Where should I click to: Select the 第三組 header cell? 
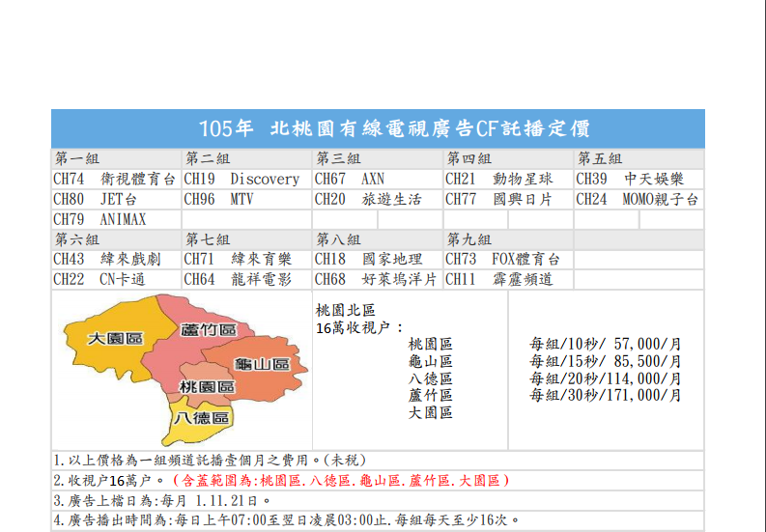click(377, 158)
